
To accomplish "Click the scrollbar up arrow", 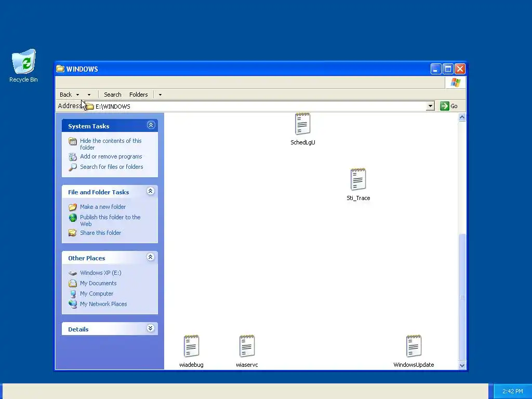I will click(x=462, y=117).
